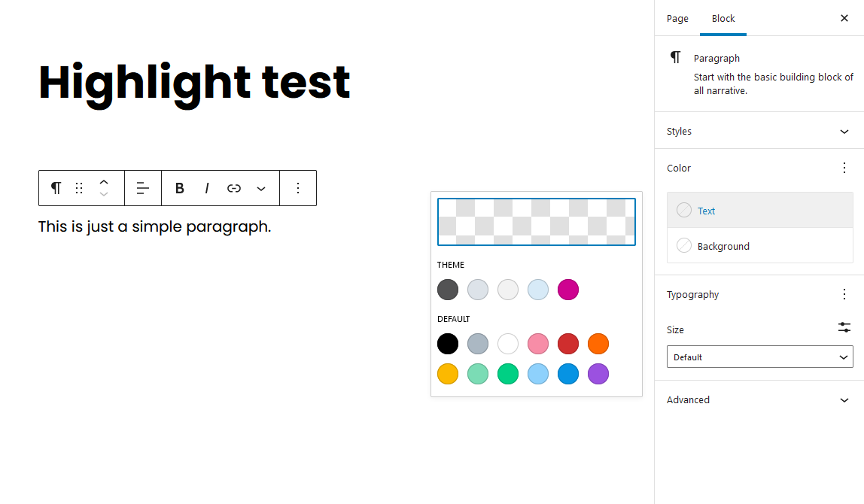864x504 pixels.
Task: Move the paragraph block up
Action: 104,181
